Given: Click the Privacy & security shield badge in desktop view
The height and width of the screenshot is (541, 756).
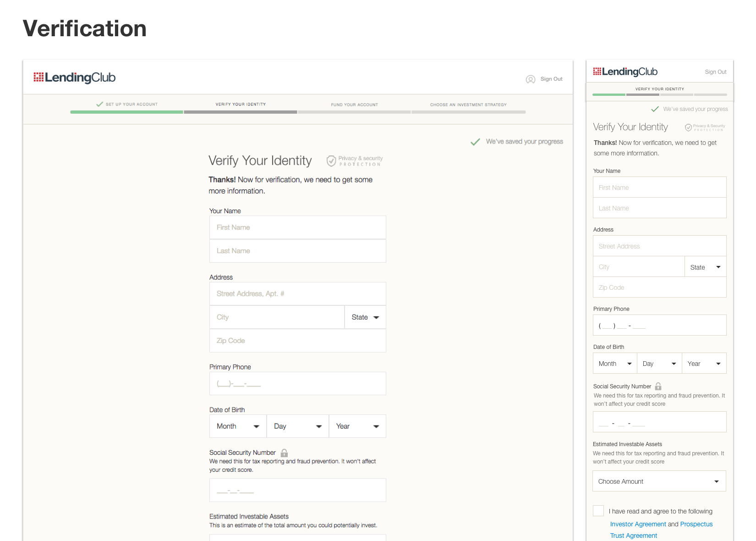Looking at the screenshot, I should point(355,161).
